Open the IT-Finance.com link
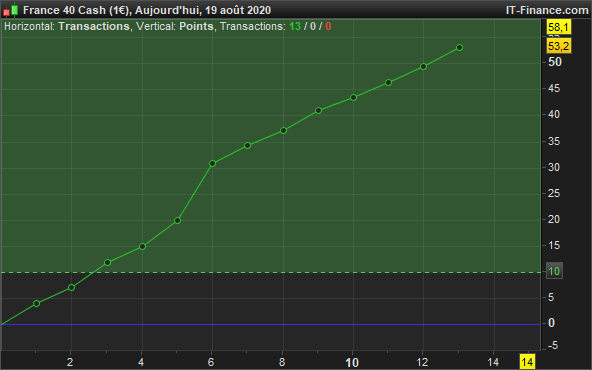The image size is (592, 370). 547,10
